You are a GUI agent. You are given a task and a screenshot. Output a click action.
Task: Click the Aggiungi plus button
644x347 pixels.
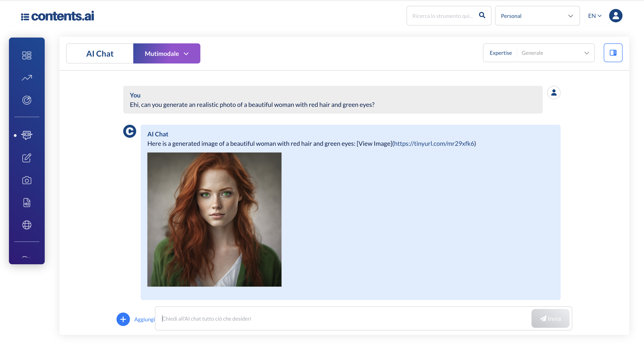[x=123, y=319]
